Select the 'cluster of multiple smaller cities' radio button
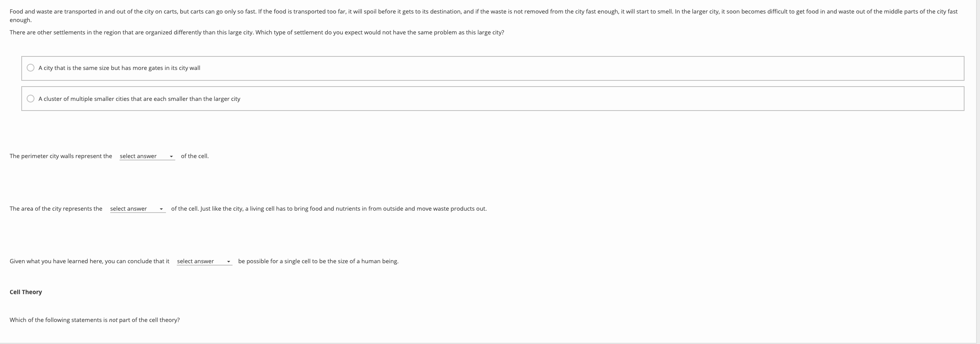Screen dimensions: 980x344 pyautogui.click(x=31, y=99)
